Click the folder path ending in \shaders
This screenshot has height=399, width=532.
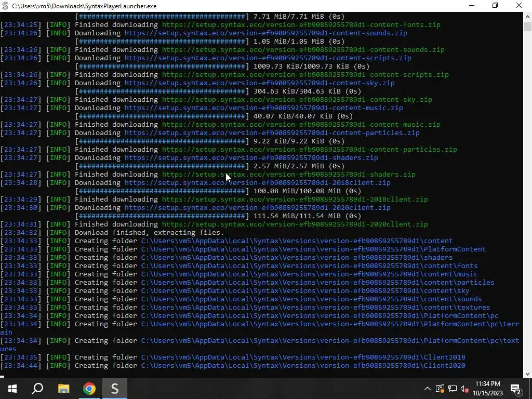click(297, 258)
